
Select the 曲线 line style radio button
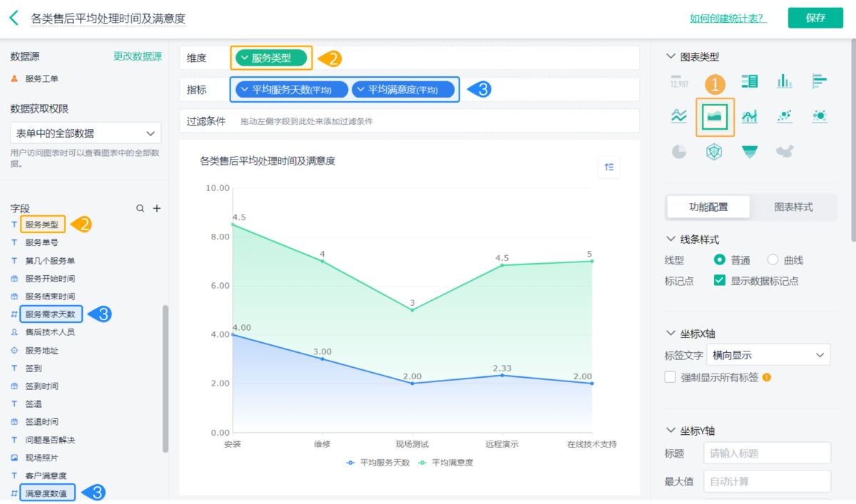tap(773, 260)
